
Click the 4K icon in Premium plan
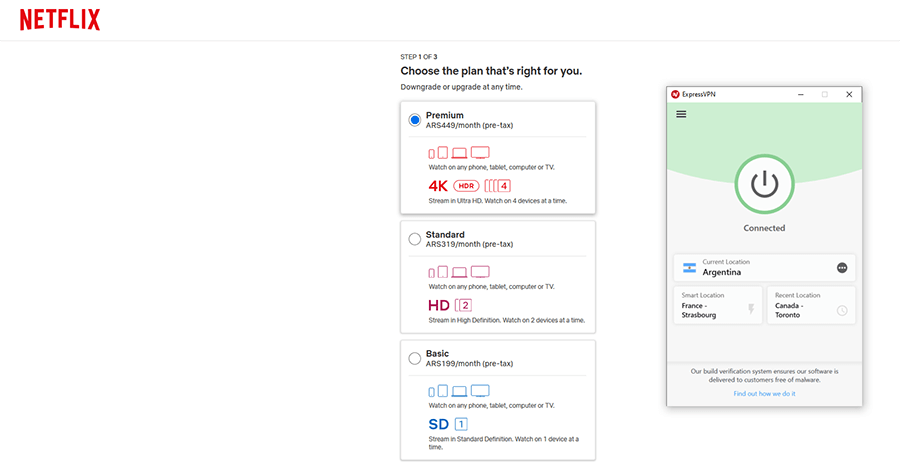click(438, 186)
